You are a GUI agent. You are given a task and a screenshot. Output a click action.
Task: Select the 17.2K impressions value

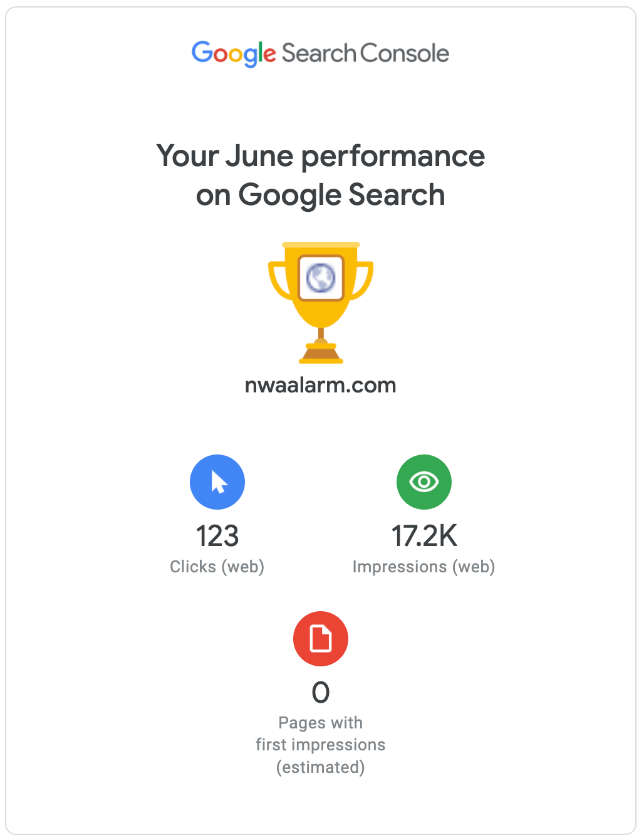click(x=424, y=537)
